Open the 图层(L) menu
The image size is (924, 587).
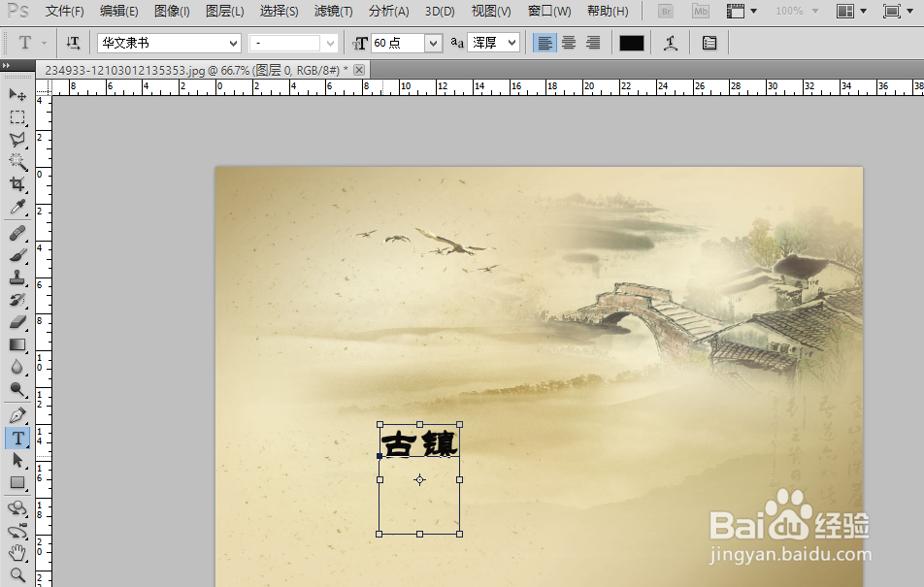[x=224, y=12]
